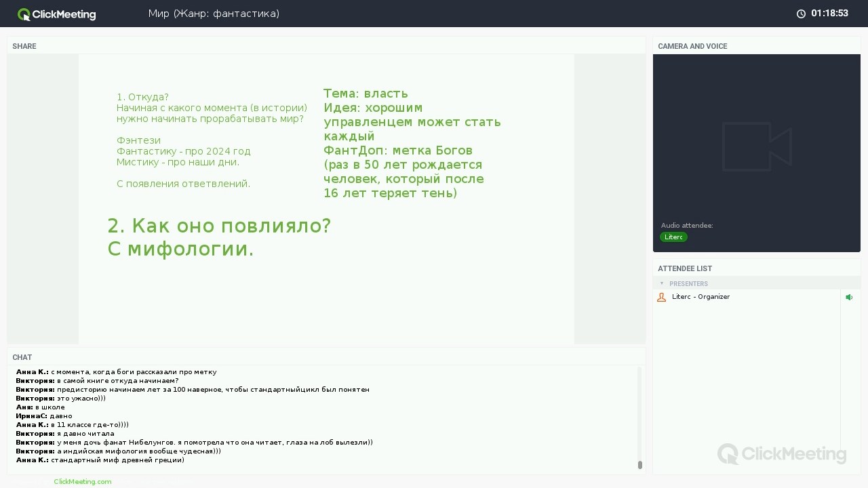Click the disabled camera placeholder icon
The width and height of the screenshot is (868, 488).
(757, 146)
